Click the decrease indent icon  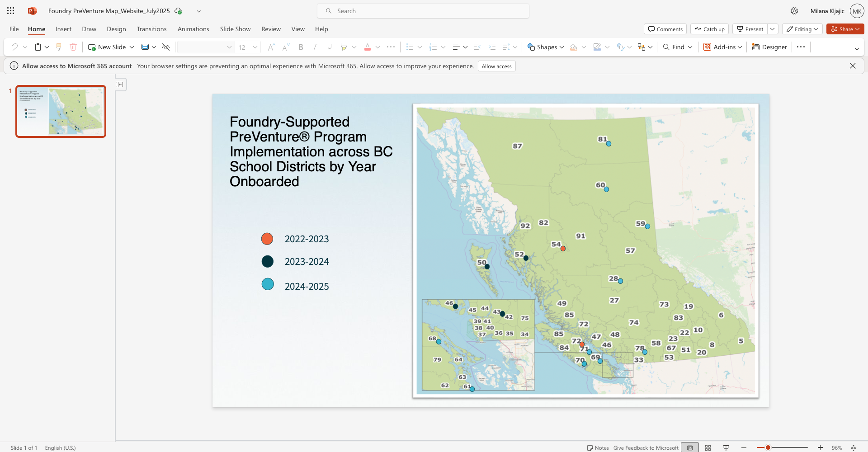pos(477,47)
